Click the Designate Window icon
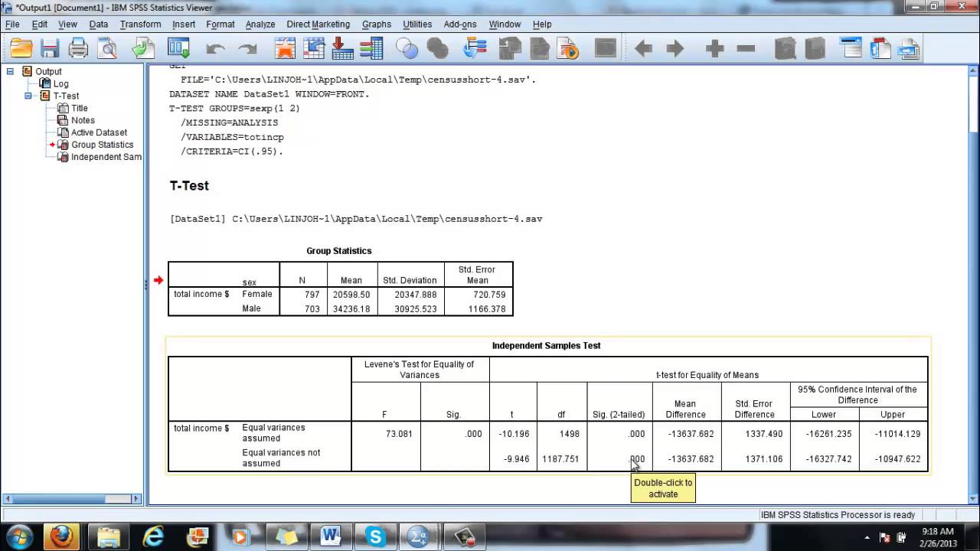980x551 pixels. pyautogui.click(x=606, y=49)
